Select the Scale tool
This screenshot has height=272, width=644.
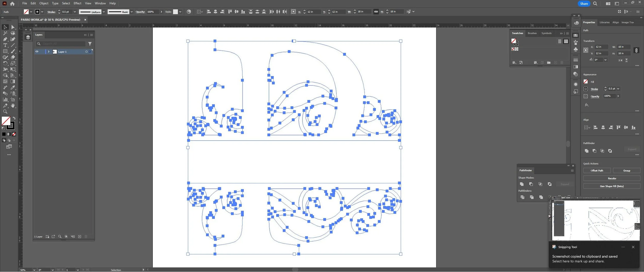pyautogui.click(x=13, y=63)
